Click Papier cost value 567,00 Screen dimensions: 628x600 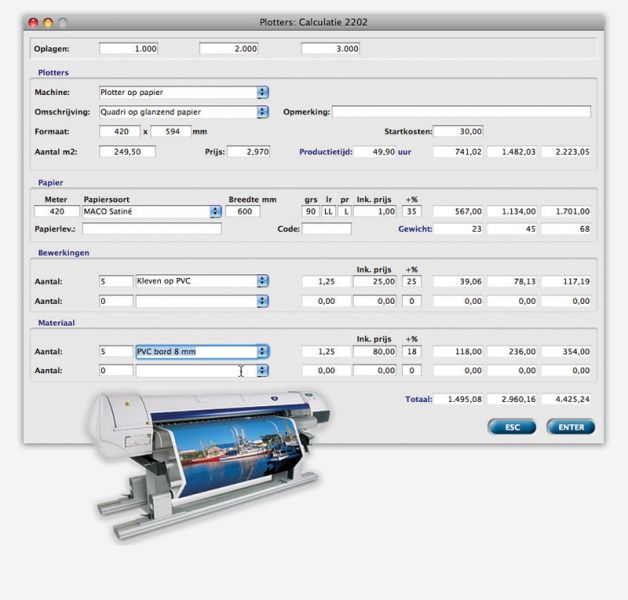click(458, 211)
